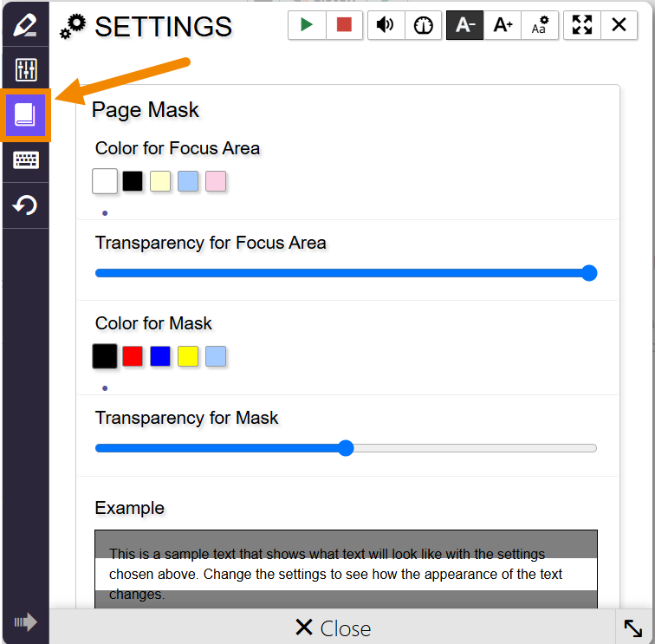This screenshot has width=655, height=644.
Task: Open font settings Aa gear icon
Action: click(540, 25)
